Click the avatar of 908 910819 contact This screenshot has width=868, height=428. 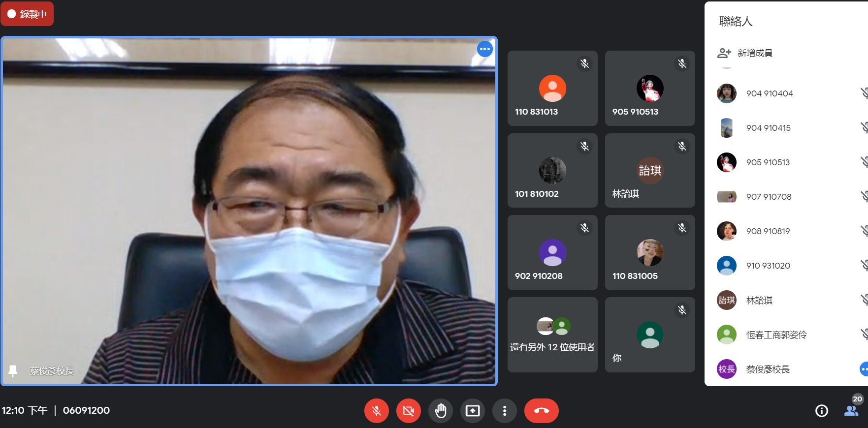(727, 231)
